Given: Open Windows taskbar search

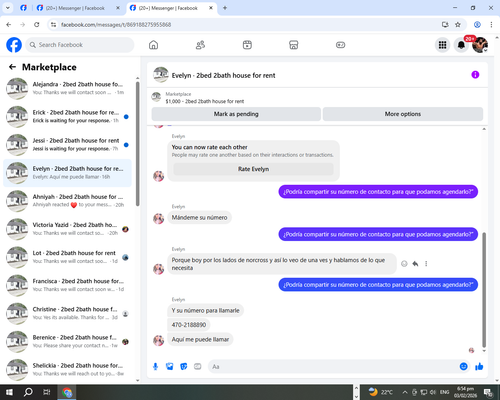Looking at the screenshot, I should pyautogui.click(x=28, y=392).
